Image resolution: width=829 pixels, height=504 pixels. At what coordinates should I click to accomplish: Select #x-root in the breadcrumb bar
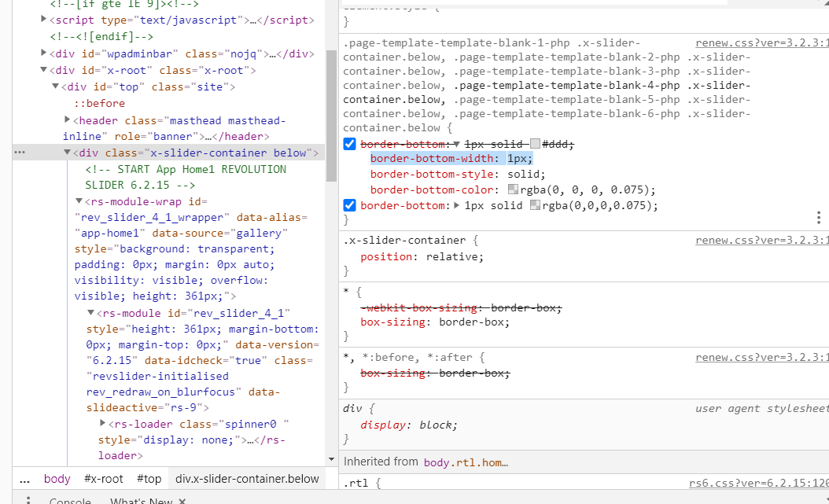pyautogui.click(x=104, y=479)
